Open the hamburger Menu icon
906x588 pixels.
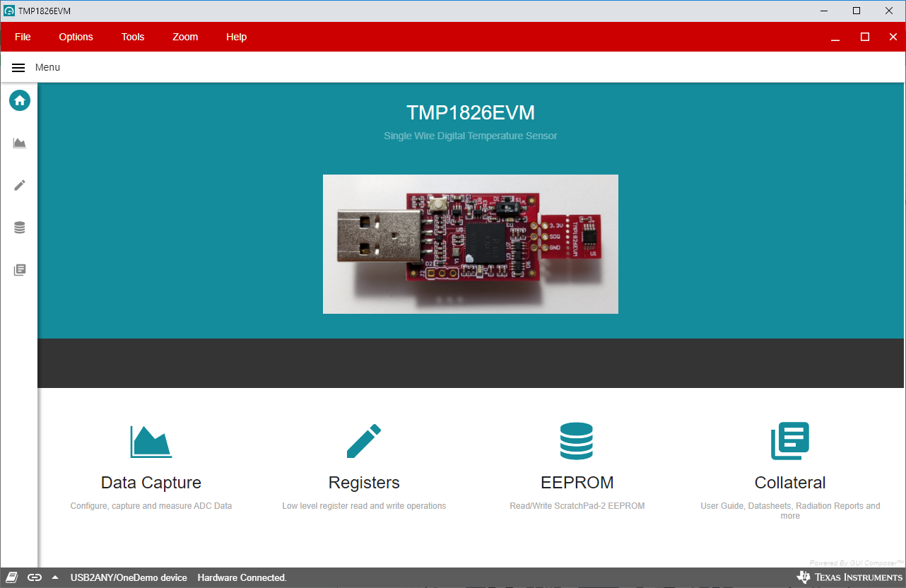[19, 68]
